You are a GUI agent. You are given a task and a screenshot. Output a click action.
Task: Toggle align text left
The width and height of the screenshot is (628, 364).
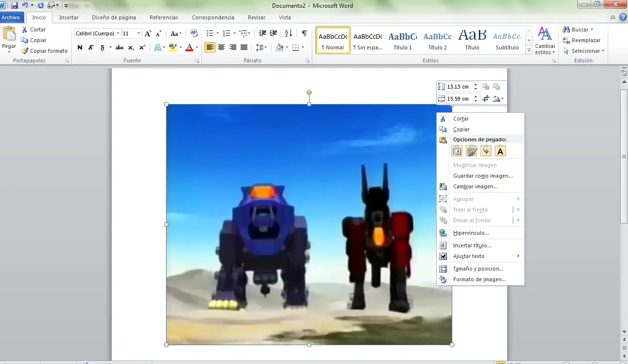click(x=210, y=47)
